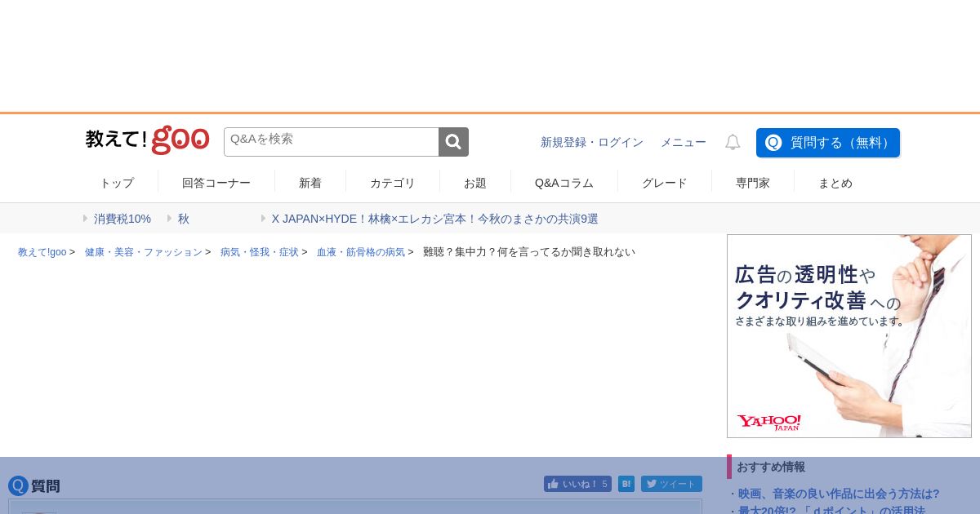
Task: Select the トップ nav tab
Action: pos(117,183)
